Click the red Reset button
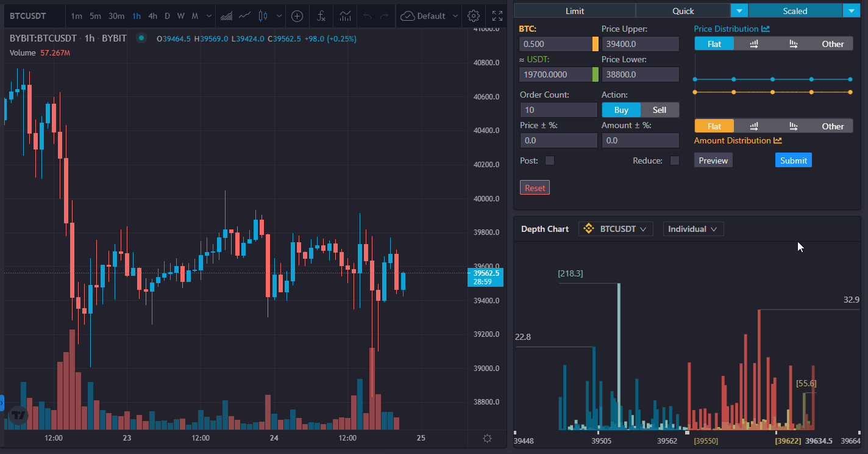 (535, 187)
